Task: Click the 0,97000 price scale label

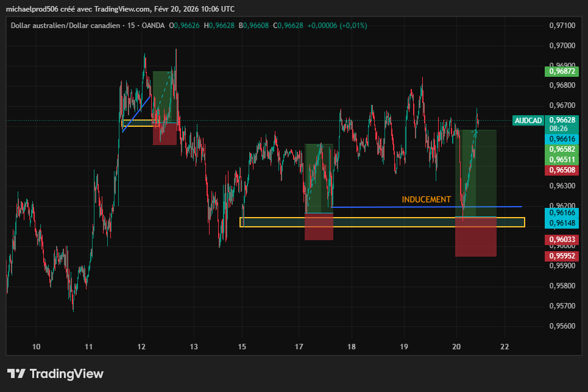Action: tap(562, 45)
